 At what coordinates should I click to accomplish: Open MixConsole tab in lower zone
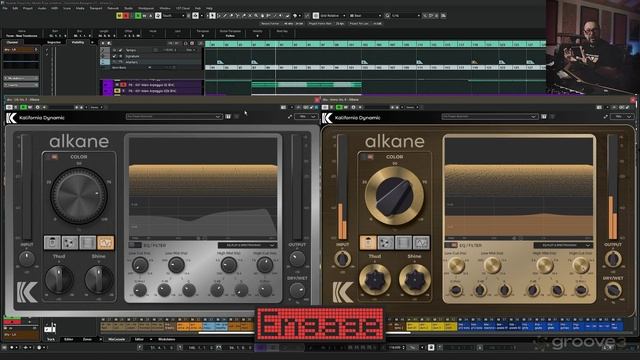click(x=117, y=340)
